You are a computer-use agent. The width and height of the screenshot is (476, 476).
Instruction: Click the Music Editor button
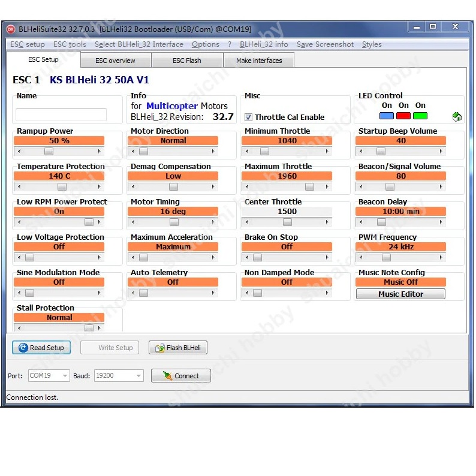click(x=400, y=294)
